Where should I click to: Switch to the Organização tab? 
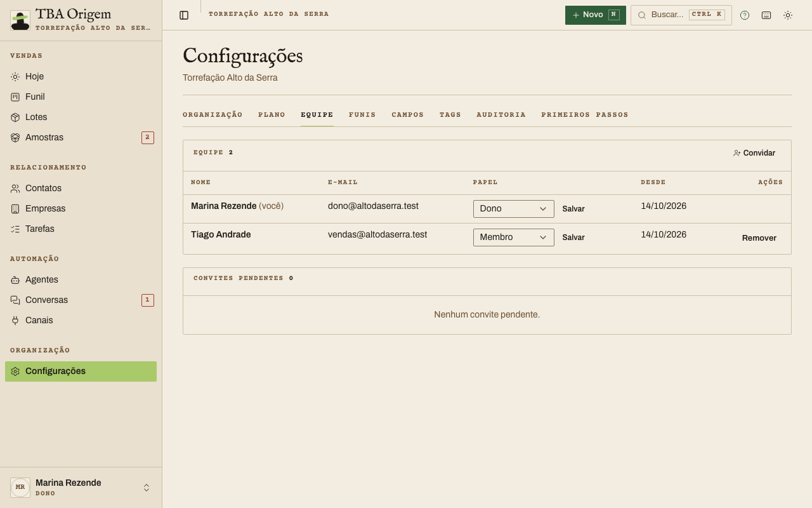(213, 115)
